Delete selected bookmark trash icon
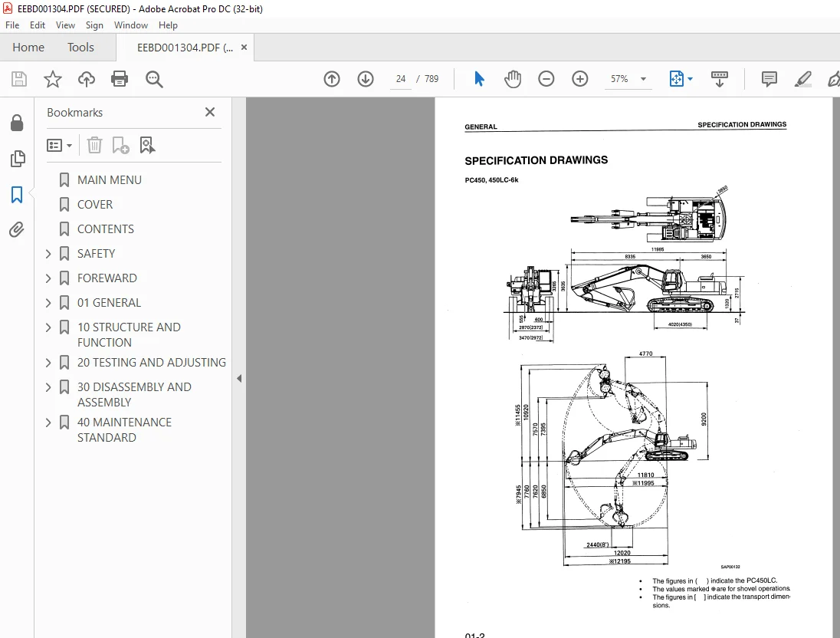 coord(94,145)
